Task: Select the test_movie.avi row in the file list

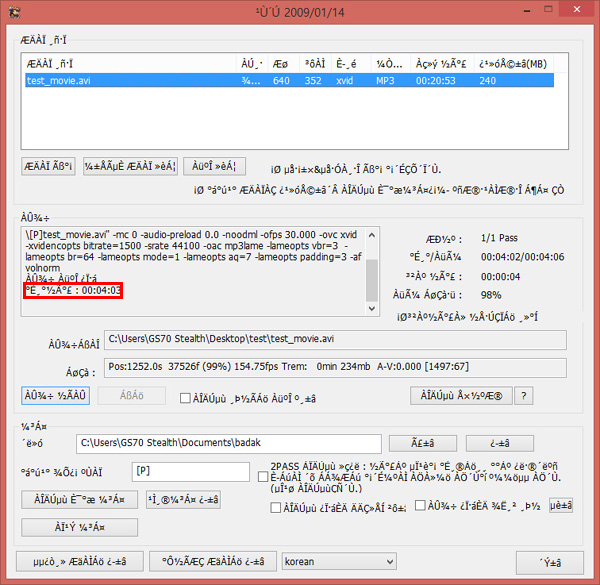Action: pos(289,80)
